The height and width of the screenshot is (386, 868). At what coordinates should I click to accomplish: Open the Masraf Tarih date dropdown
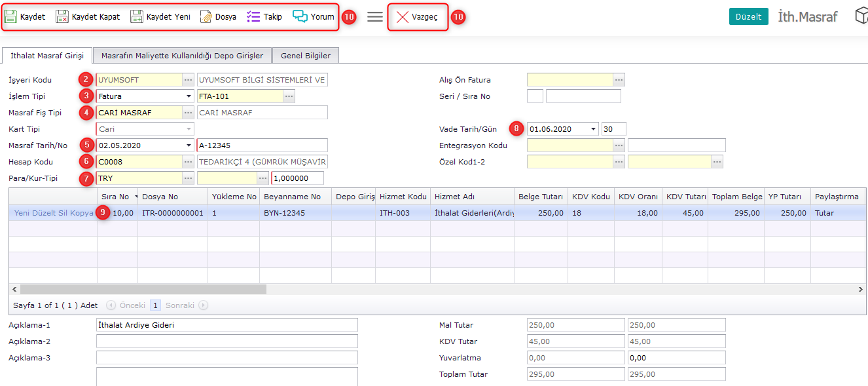[x=189, y=145]
